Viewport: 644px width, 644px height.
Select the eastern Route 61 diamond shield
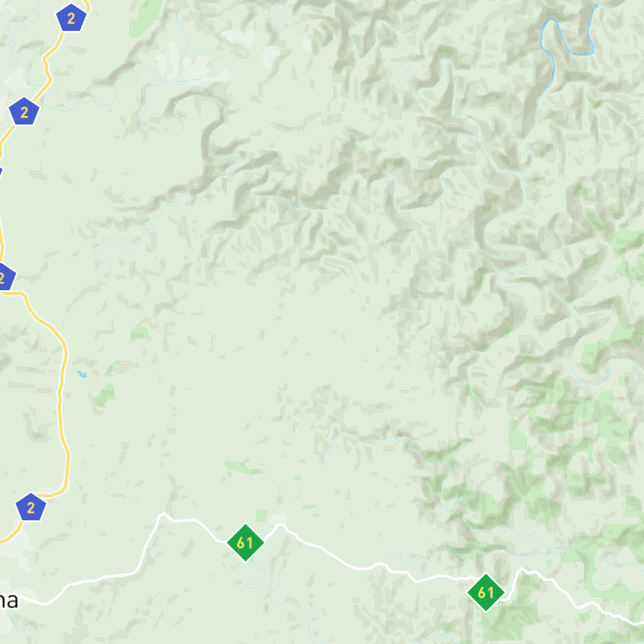pos(486,592)
